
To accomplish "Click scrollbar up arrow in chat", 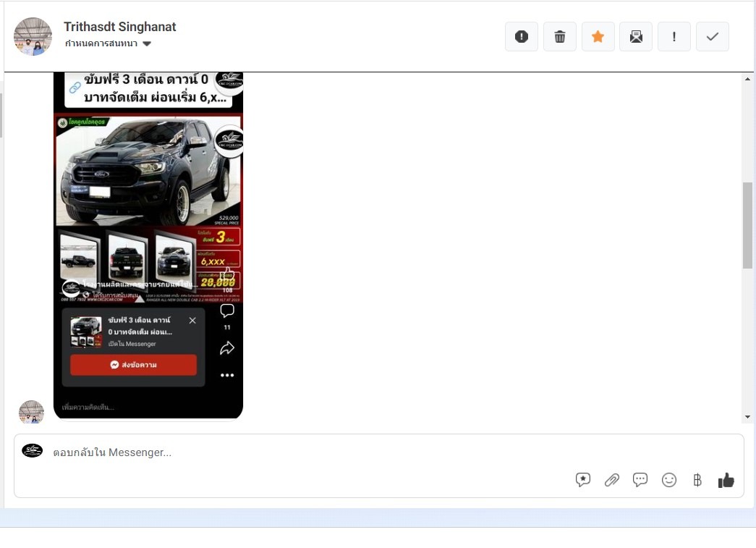I will 747,79.
